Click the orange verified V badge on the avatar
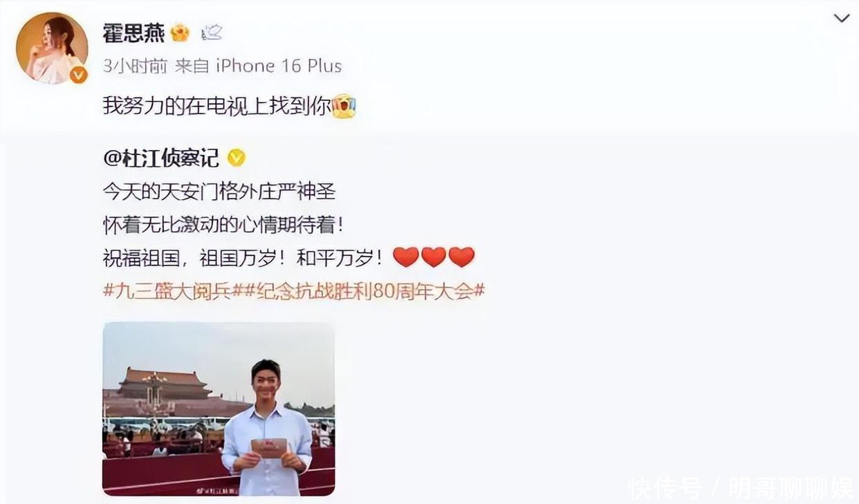This screenshot has width=859, height=504. click(78, 75)
